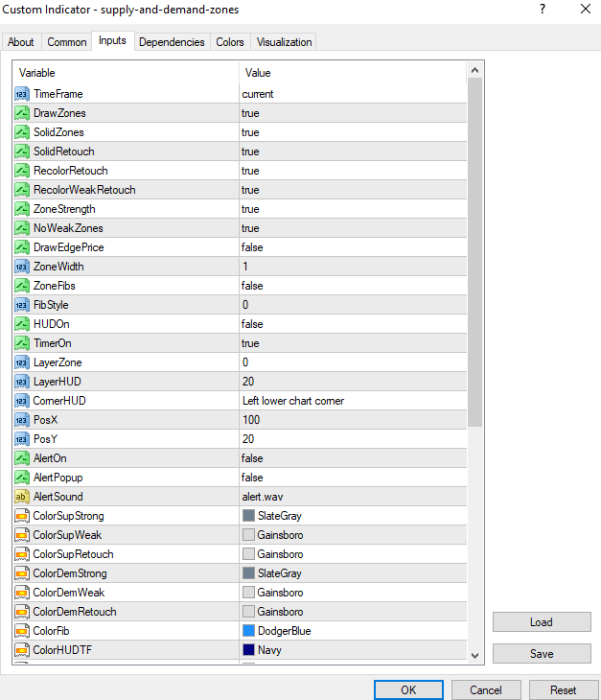Open the Visualization tab
Screen dimensions: 601x700
point(284,42)
